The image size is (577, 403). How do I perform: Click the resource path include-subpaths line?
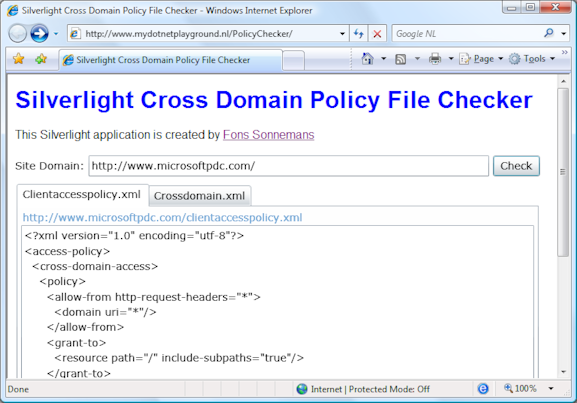point(179,358)
